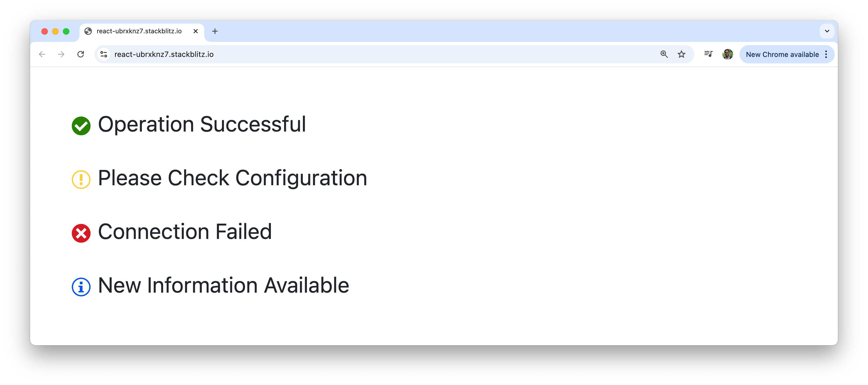
Task: Open the site permissions icon in address bar
Action: 103,54
